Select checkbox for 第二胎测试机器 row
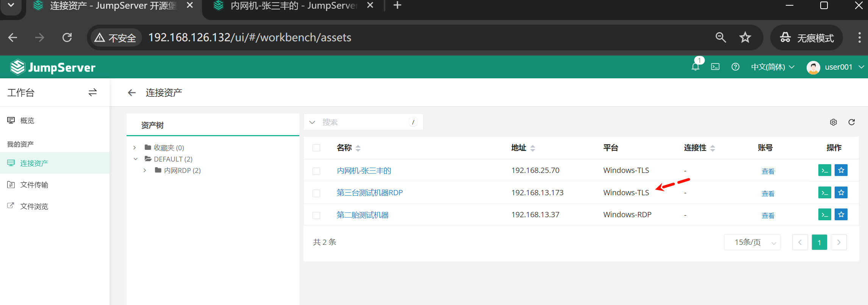The image size is (868, 305). tap(316, 215)
